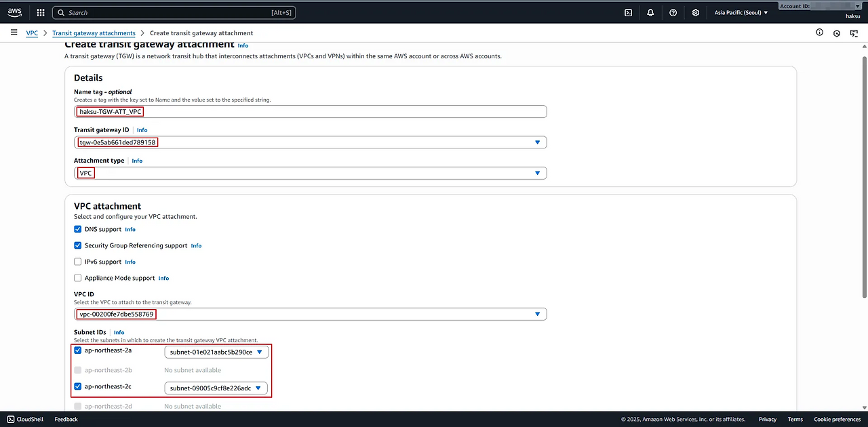This screenshot has height=427, width=868.
Task: Open the settings gear icon
Action: [696, 12]
